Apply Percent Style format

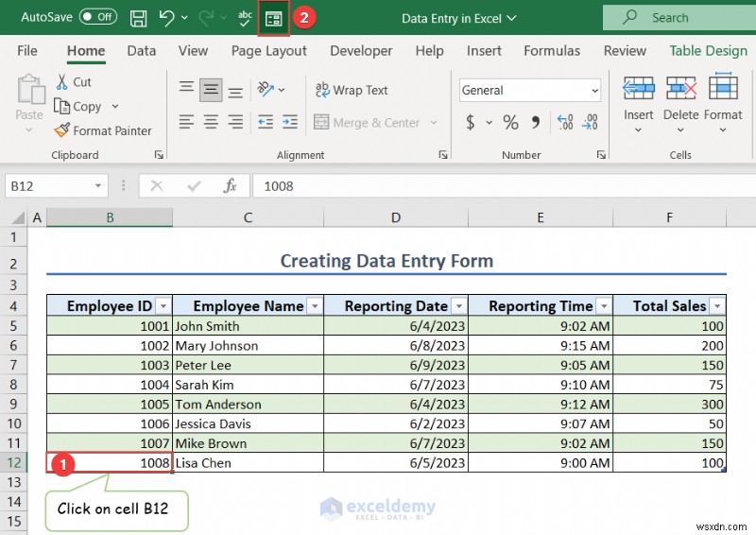(510, 123)
